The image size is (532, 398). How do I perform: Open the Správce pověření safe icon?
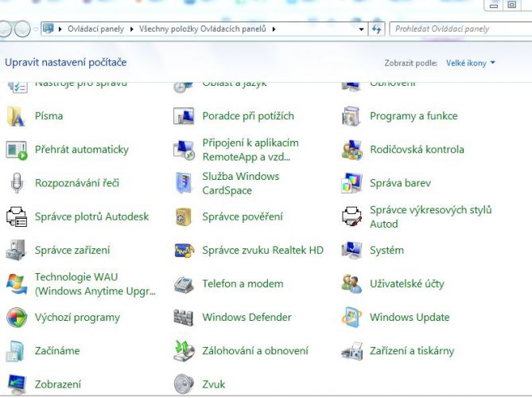[x=184, y=217]
